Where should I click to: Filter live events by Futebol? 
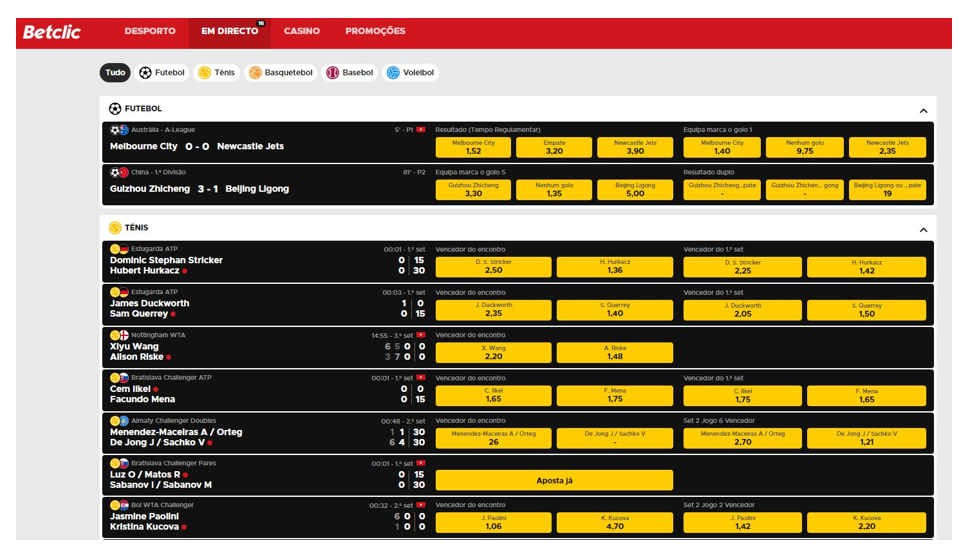[162, 72]
